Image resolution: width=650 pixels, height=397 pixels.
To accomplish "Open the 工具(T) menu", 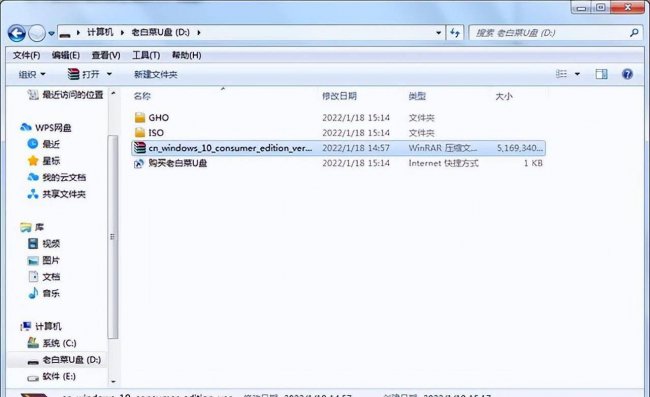I will tap(146, 55).
